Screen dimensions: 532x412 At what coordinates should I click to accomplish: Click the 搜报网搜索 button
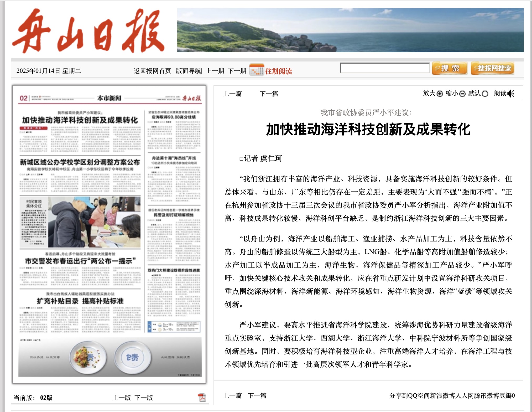point(492,69)
